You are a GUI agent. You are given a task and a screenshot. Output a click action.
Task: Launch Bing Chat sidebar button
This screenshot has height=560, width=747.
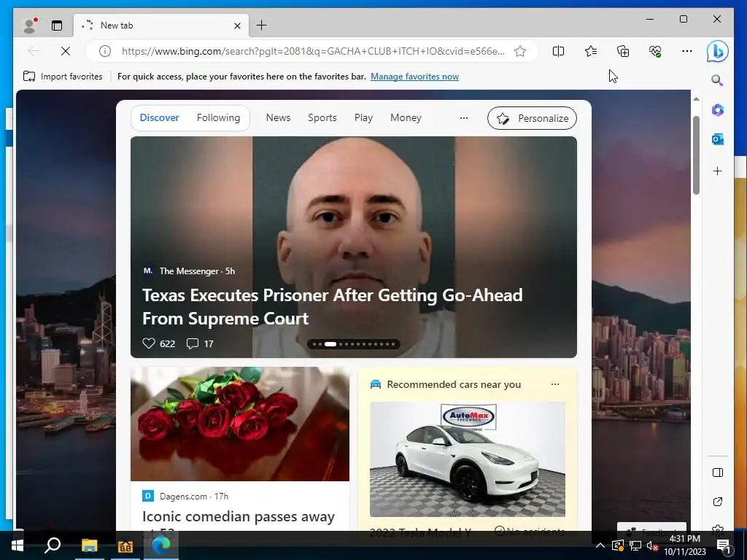[718, 51]
